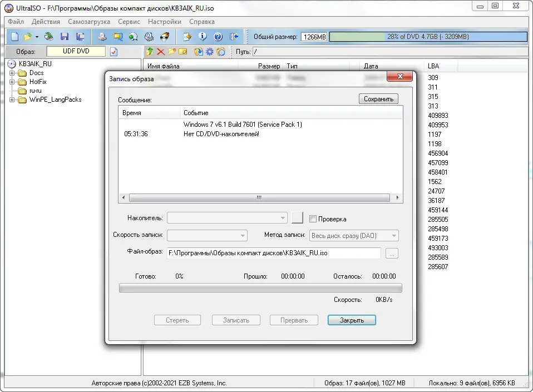Open the Настройки menu
The height and width of the screenshot is (392, 533).
[x=164, y=22]
